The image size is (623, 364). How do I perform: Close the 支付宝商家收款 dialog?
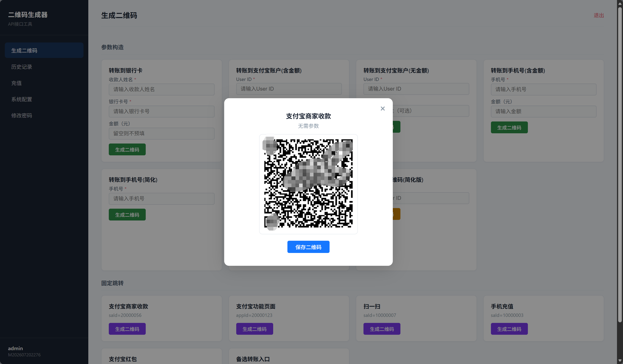[x=383, y=108]
